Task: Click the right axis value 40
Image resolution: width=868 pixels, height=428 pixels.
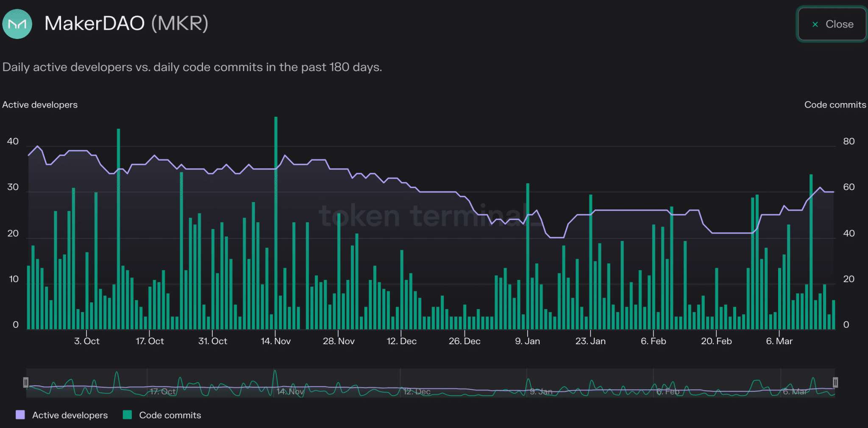Action: pyautogui.click(x=849, y=233)
